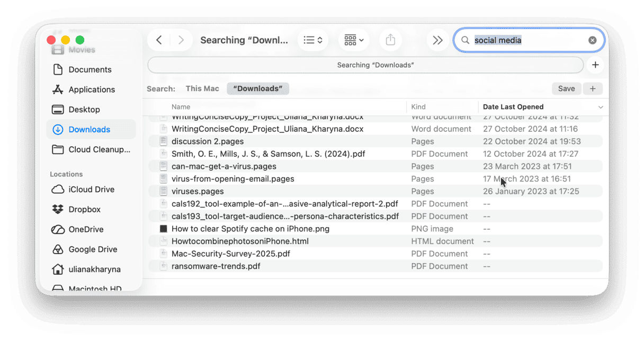Viewport: 644px width, 342px height.
Task: Save the current search
Action: pos(566,89)
